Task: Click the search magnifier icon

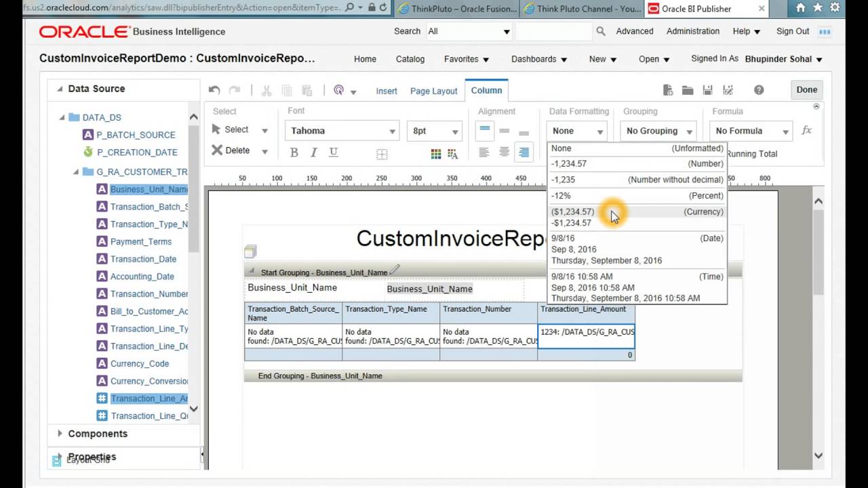Action: click(x=600, y=31)
